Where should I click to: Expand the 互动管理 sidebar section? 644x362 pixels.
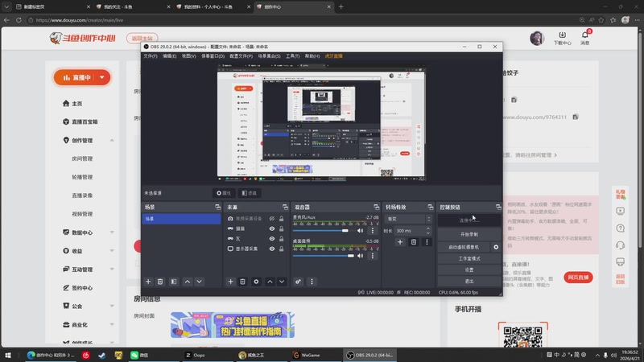point(112,269)
